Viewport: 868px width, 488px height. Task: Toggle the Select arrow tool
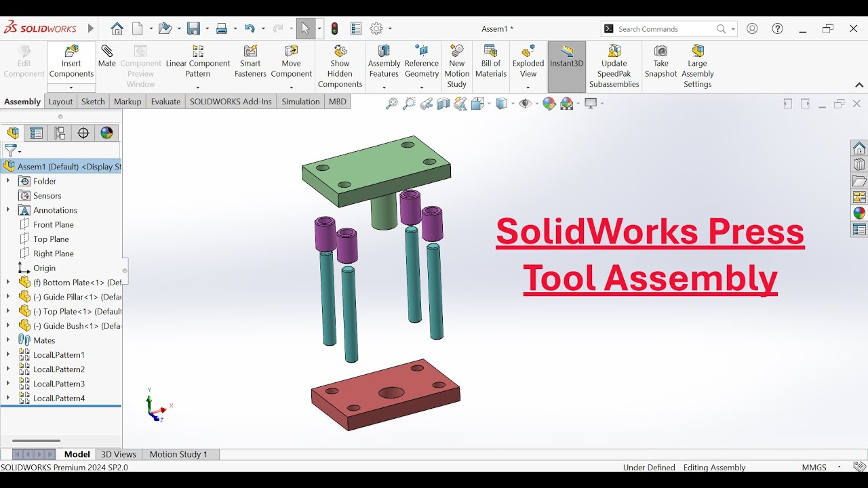(305, 28)
